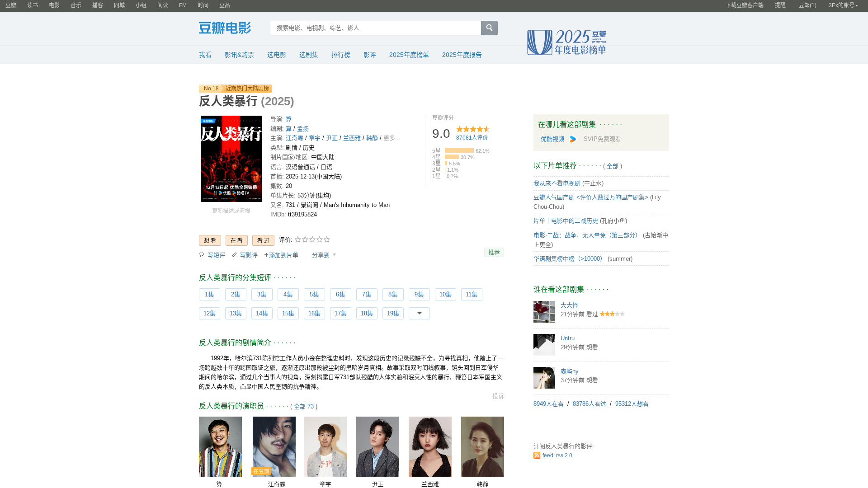Click the four-star rating percentage bar
Screen dimensions: 868x488
click(452, 157)
